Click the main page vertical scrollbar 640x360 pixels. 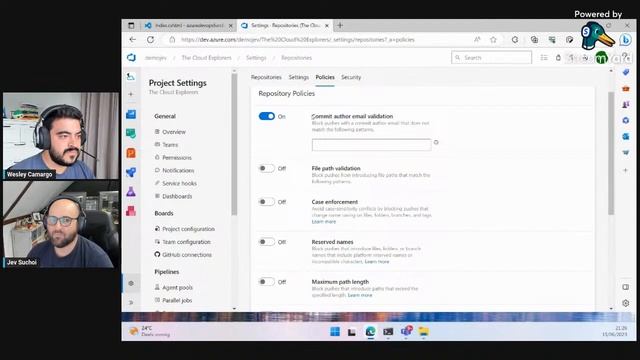[x=611, y=153]
